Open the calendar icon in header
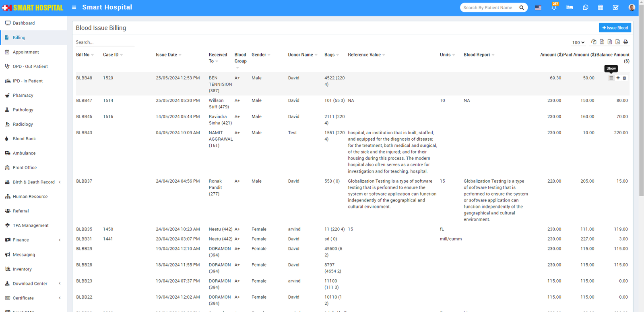The width and height of the screenshot is (644, 312). pos(600,8)
